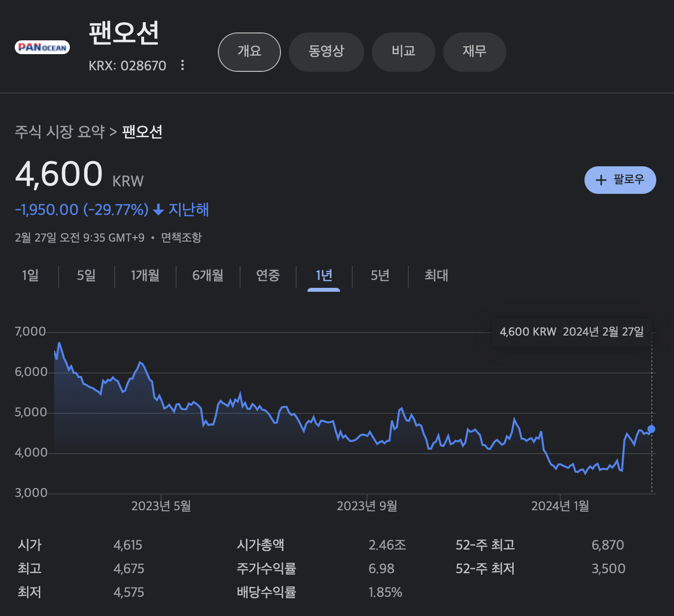Screen dimensions: 674x616
Task: Open the 면책조항 link
Action: [182, 238]
